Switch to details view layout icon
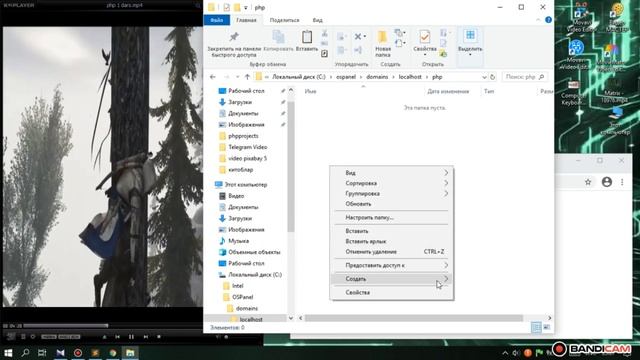Image resolution: width=640 pixels, height=360 pixels. pyautogui.click(x=536, y=327)
